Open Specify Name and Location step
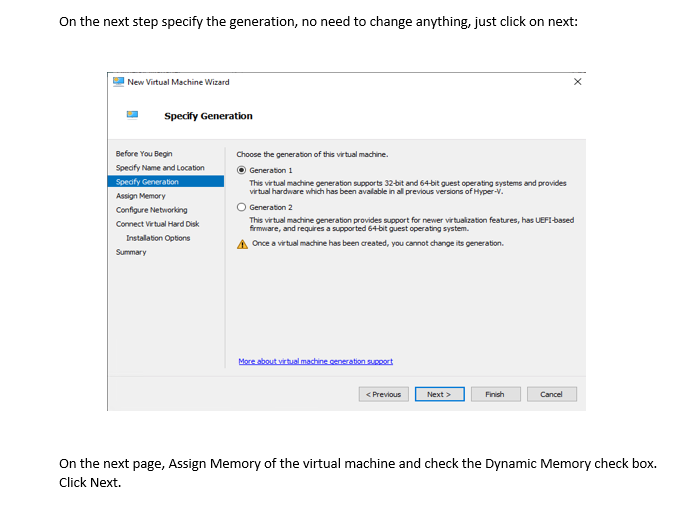The image size is (683, 525). coord(160,168)
